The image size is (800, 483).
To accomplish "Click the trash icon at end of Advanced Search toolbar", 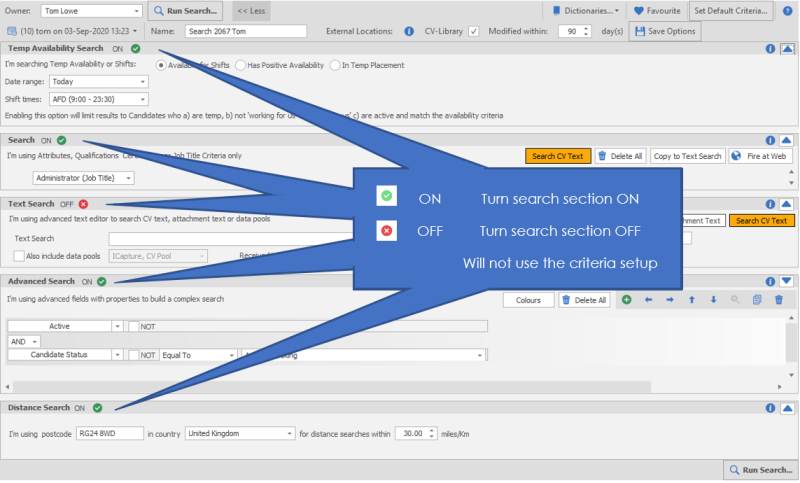I will pos(778,300).
